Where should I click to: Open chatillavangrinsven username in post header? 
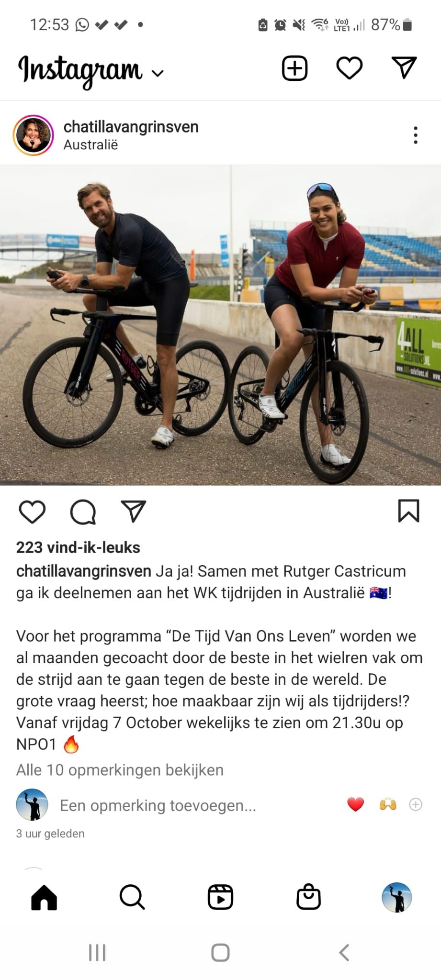click(131, 127)
